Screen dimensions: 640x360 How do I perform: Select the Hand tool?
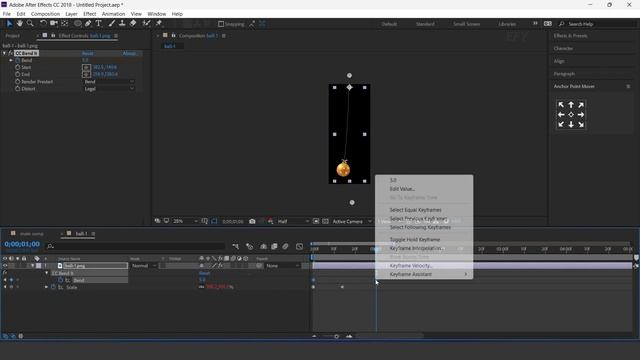coord(20,24)
